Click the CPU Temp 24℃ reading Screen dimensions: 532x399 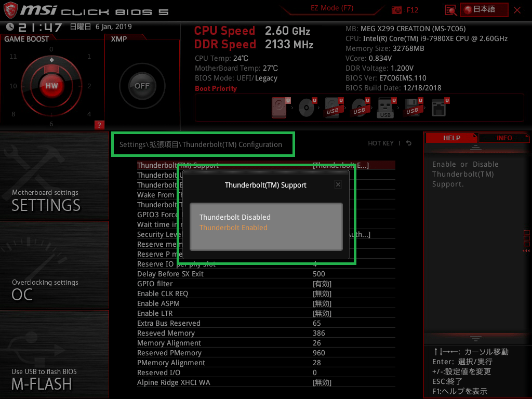coord(221,58)
